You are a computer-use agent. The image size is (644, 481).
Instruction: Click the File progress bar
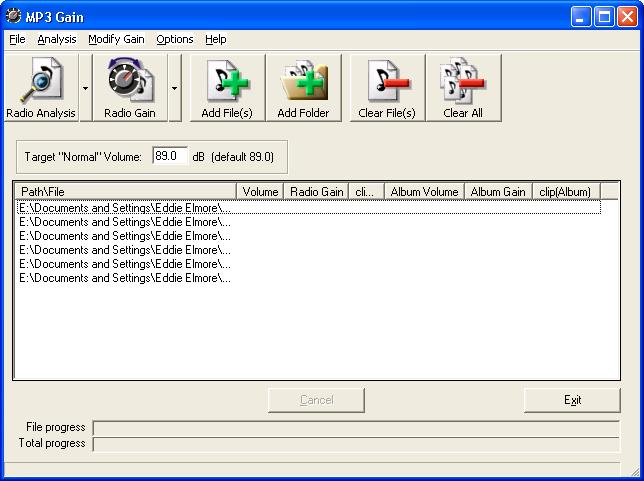pyautogui.click(x=356, y=428)
